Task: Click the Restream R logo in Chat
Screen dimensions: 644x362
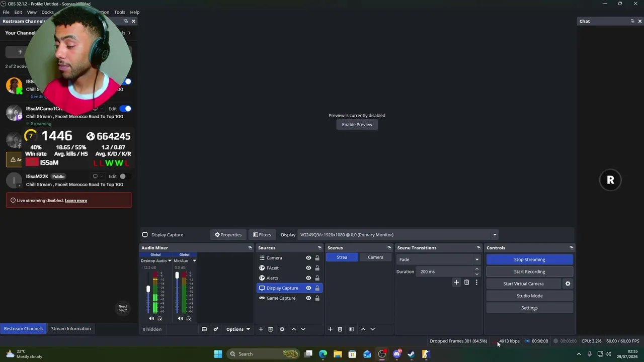Action: 610,180
